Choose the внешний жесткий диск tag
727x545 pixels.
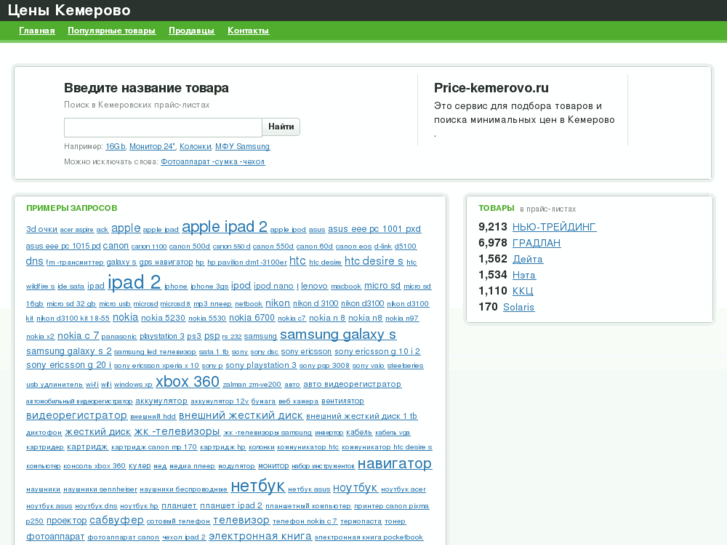click(x=241, y=415)
